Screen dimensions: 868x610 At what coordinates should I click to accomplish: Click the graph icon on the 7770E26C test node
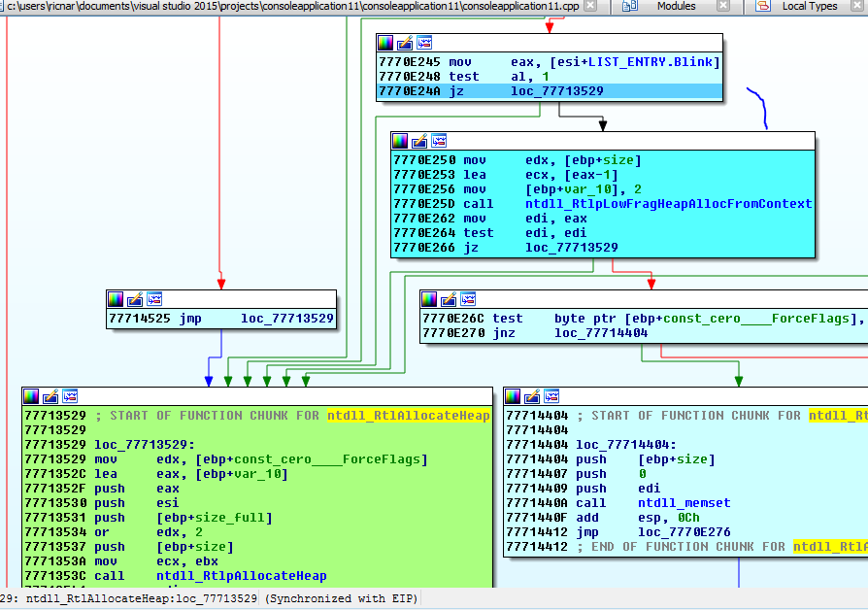pos(467,298)
